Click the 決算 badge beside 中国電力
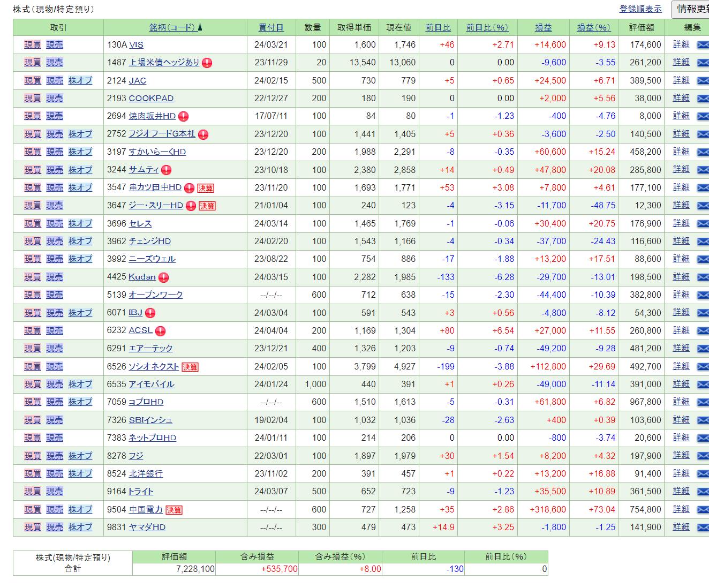 click(x=174, y=510)
